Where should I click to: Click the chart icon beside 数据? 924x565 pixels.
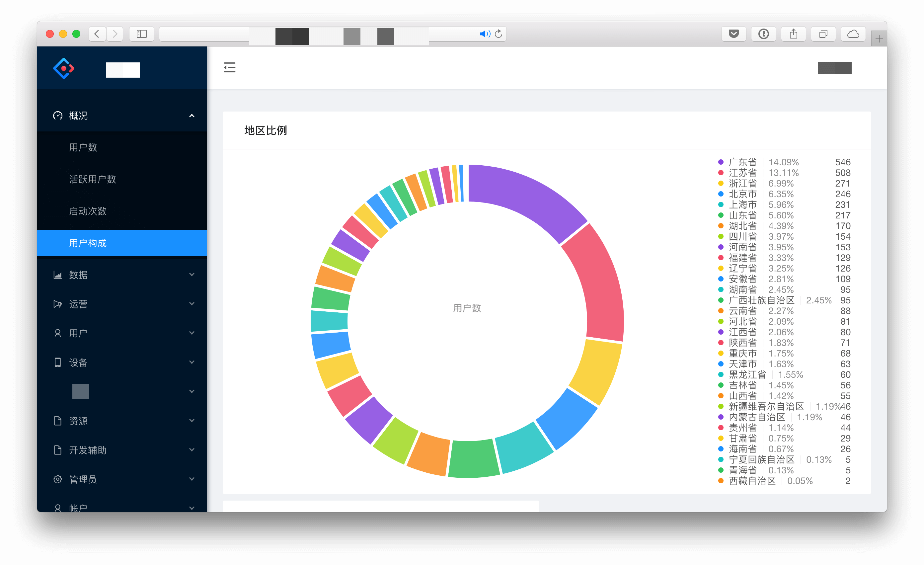pos(58,275)
